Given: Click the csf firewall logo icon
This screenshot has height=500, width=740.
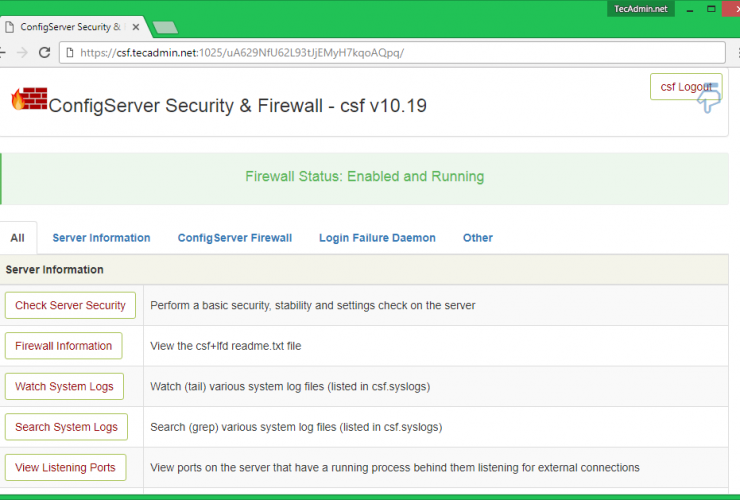Looking at the screenshot, I should [29, 99].
